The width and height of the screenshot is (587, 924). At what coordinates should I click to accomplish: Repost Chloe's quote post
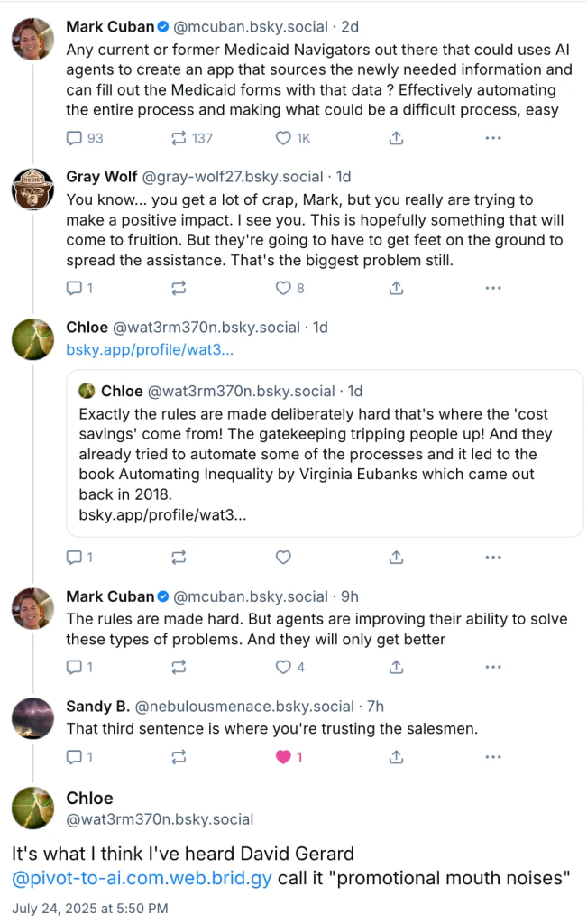(179, 557)
